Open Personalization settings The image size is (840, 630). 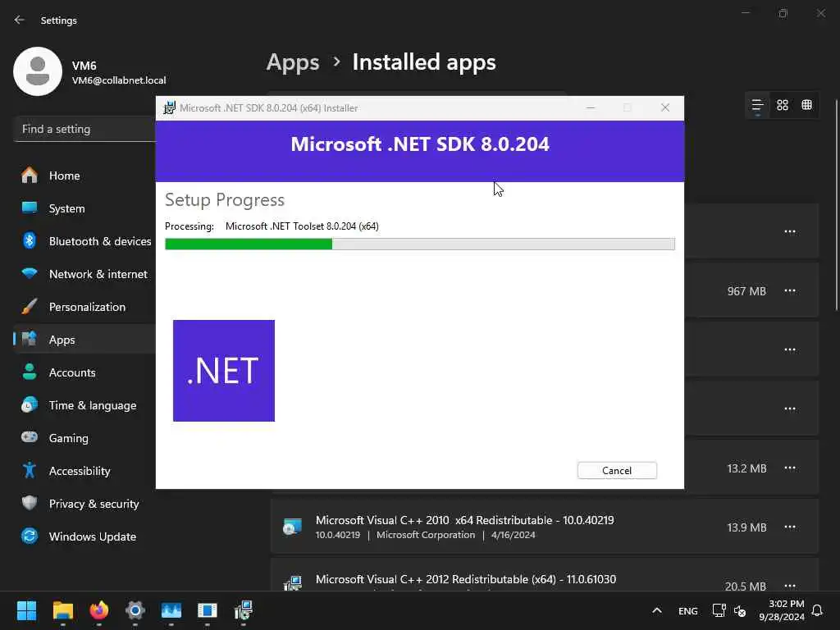[84, 307]
